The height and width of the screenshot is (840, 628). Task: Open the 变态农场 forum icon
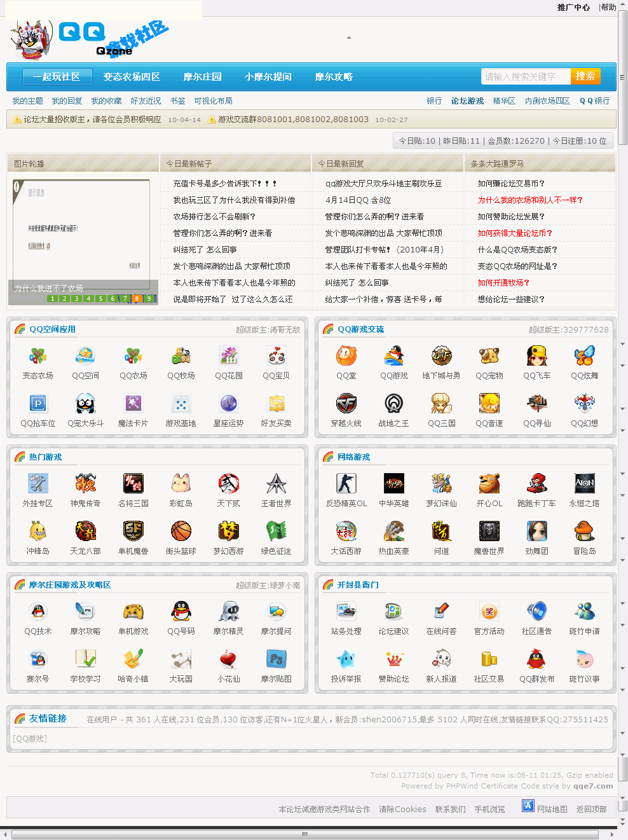point(38,356)
